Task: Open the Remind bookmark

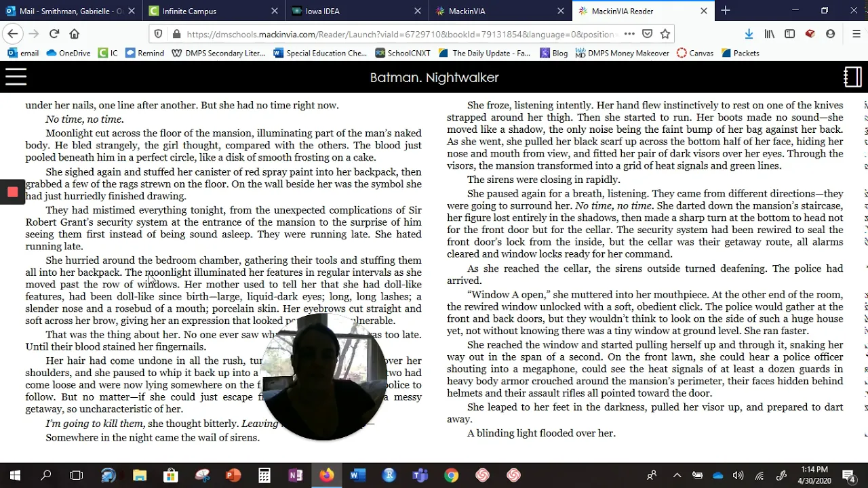Action: click(x=144, y=53)
